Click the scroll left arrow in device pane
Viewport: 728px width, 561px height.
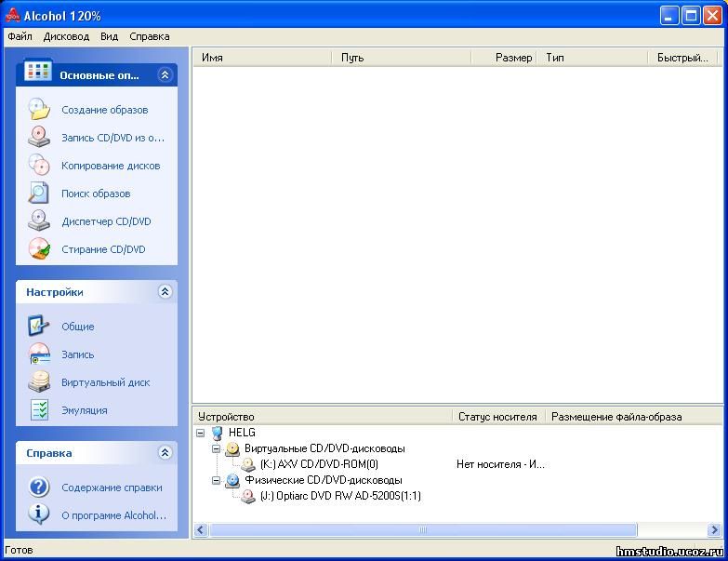(x=201, y=529)
